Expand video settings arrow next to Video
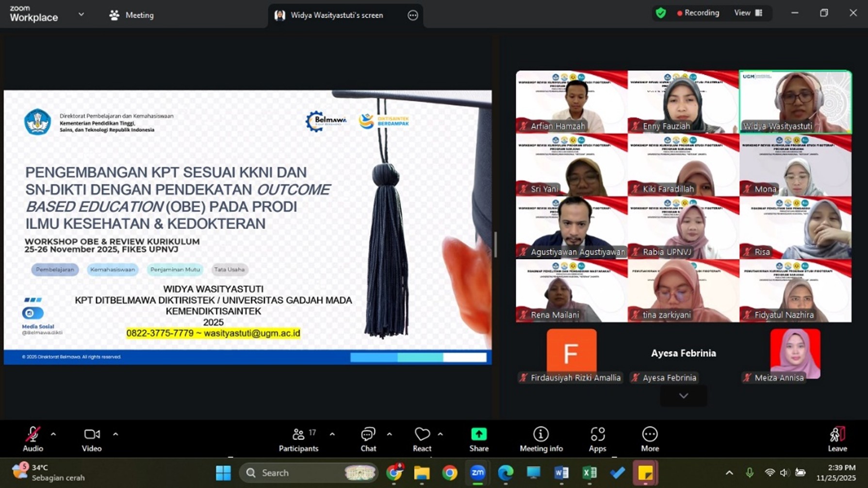The width and height of the screenshot is (868, 488). (x=115, y=434)
